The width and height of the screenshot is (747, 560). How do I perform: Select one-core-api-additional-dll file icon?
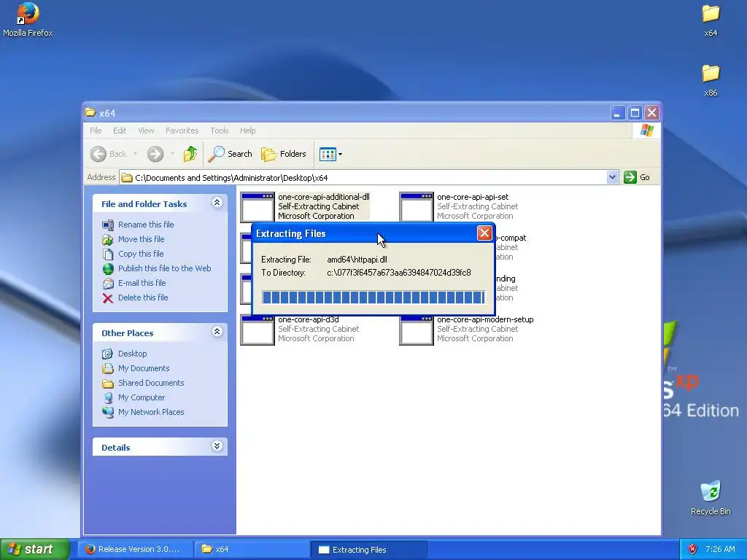pyautogui.click(x=258, y=206)
